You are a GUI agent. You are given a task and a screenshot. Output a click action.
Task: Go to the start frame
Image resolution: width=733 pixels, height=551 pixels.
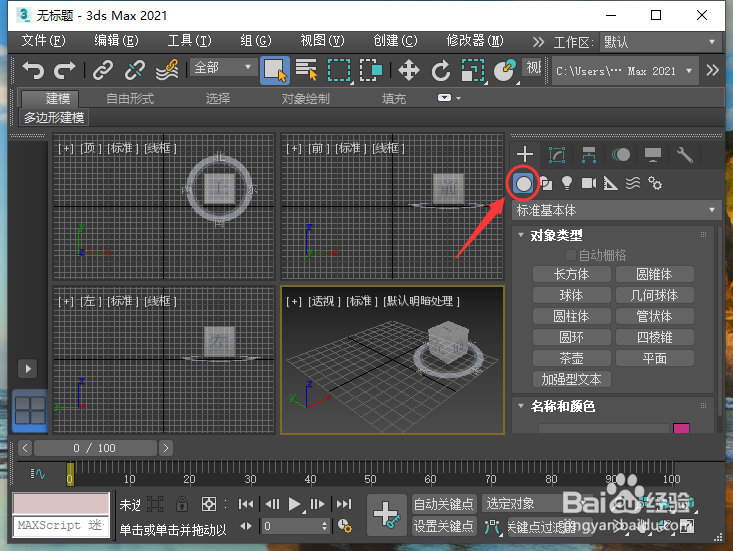[246, 504]
